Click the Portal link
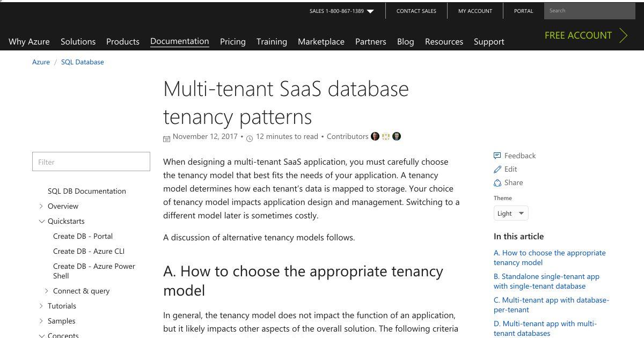This screenshot has height=338, width=644. [x=524, y=11]
